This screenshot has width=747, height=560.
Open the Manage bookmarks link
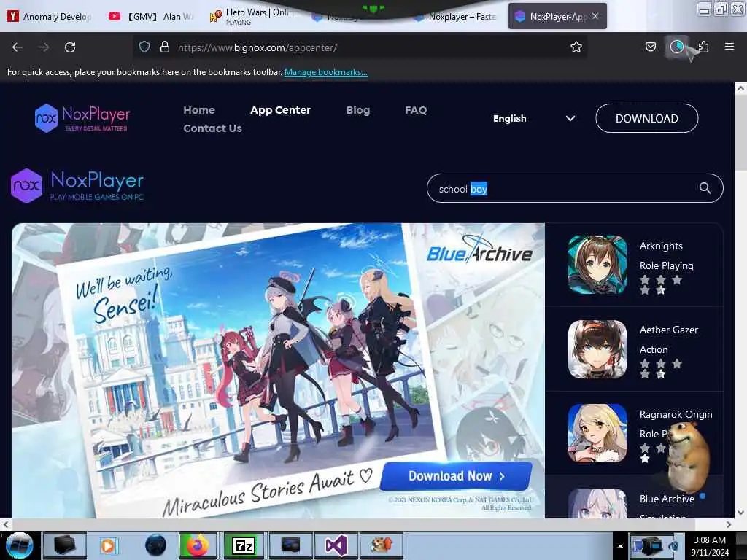coord(326,72)
